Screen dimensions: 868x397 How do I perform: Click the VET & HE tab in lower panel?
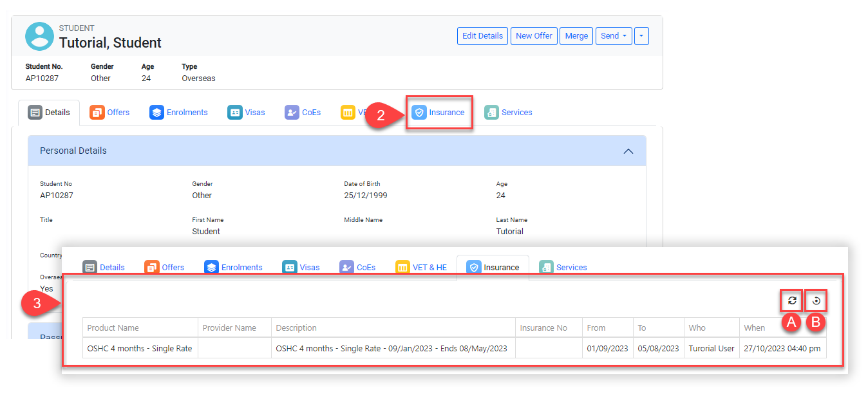(422, 268)
